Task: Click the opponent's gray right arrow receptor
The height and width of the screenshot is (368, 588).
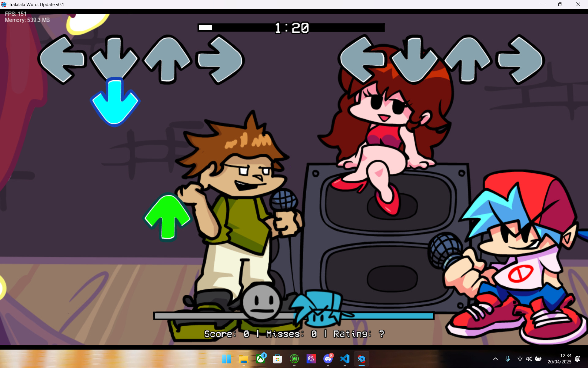Action: click(x=220, y=59)
